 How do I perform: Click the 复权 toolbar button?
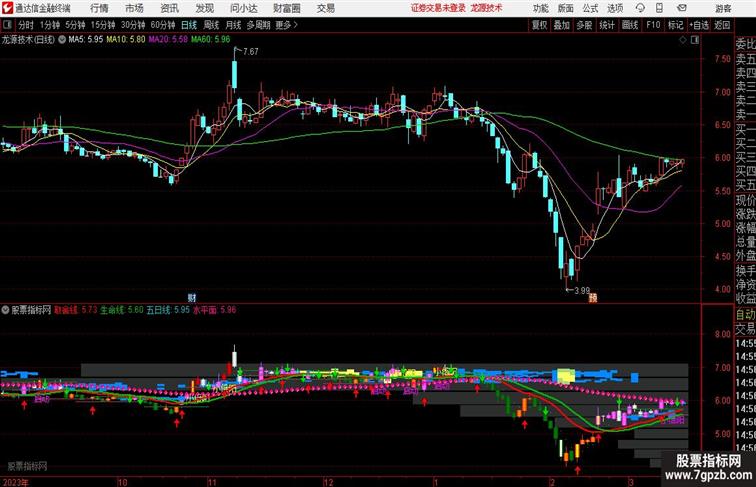click(x=539, y=25)
